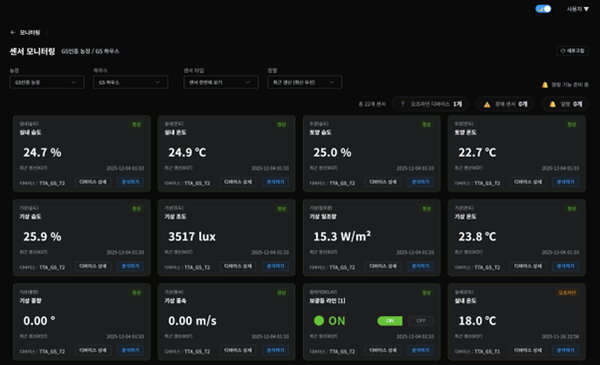The width and height of the screenshot is (600, 365).
Task: Click the 센서 모니터링 page heading
Action: pyautogui.click(x=33, y=51)
